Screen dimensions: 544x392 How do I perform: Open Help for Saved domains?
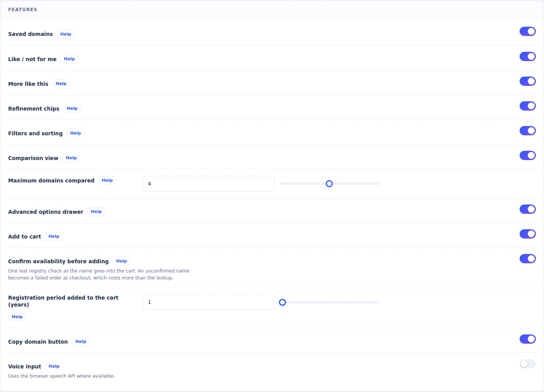coord(66,34)
